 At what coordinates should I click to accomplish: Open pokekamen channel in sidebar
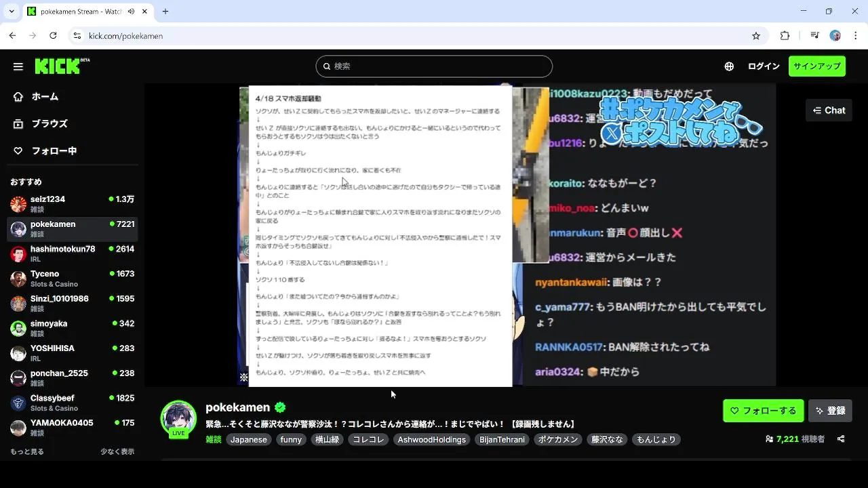coord(72,229)
